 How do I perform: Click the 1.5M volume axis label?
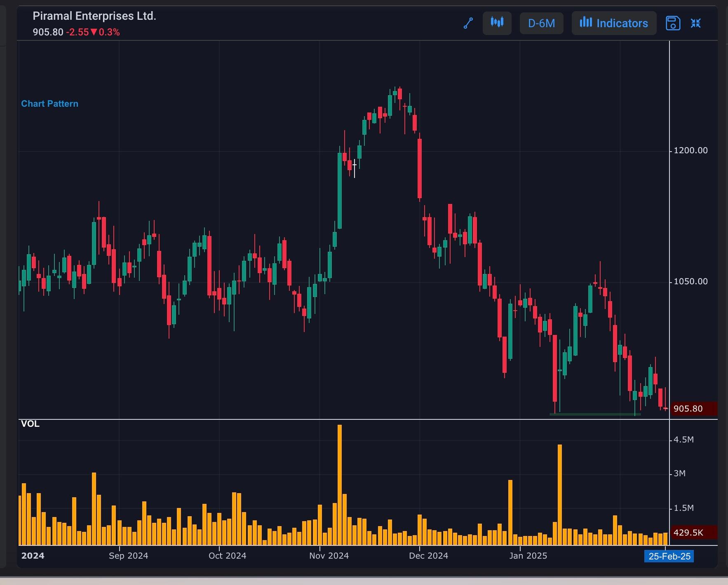pyautogui.click(x=683, y=508)
